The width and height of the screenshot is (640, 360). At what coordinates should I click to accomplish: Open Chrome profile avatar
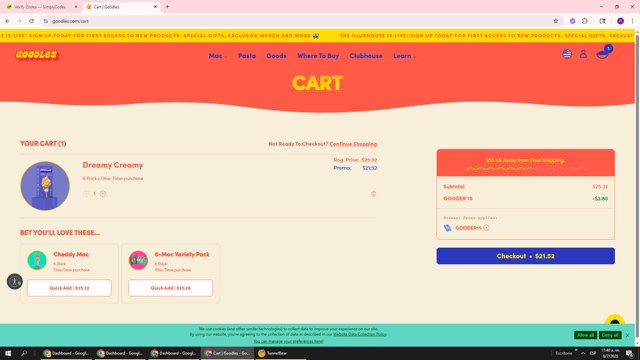click(x=620, y=21)
